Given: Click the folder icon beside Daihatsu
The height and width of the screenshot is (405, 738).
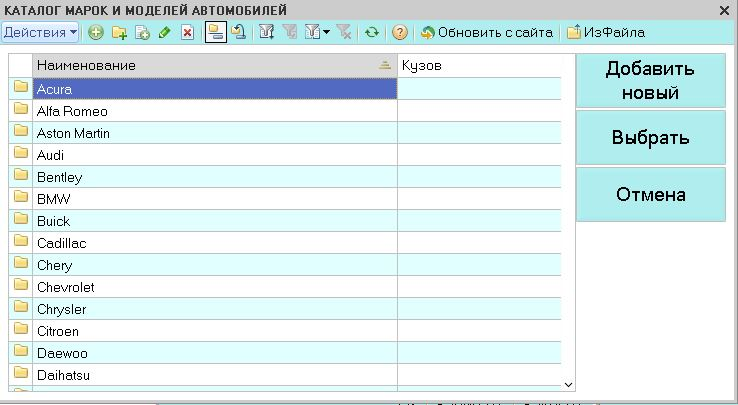Looking at the screenshot, I should click(x=21, y=373).
